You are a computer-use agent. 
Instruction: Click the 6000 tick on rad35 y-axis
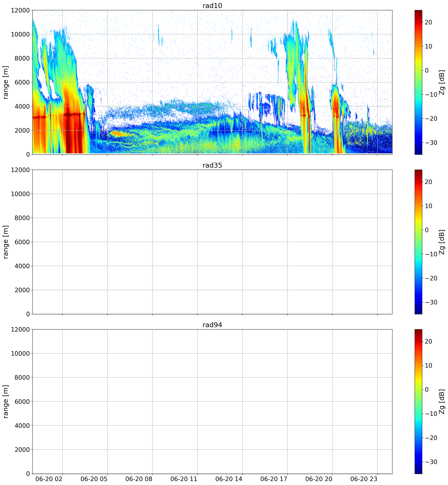(x=22, y=242)
